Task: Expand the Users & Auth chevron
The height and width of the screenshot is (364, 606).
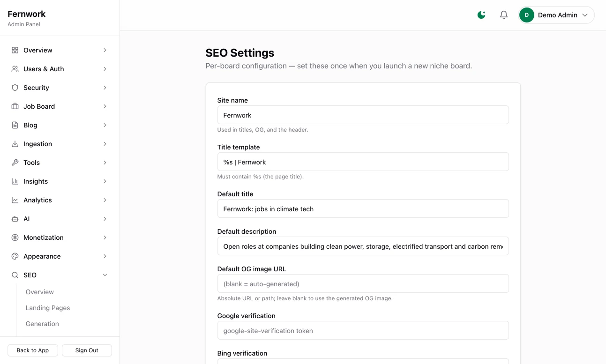Action: tap(105, 69)
